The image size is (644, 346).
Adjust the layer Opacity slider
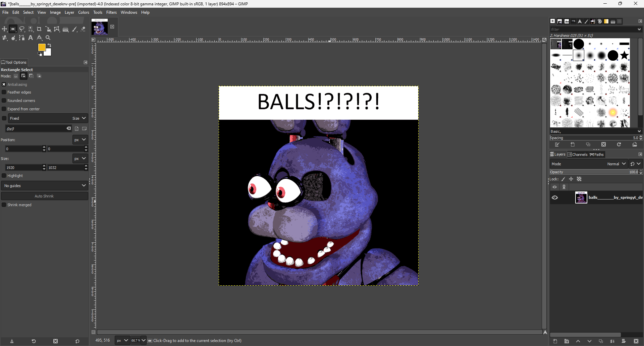click(x=596, y=172)
